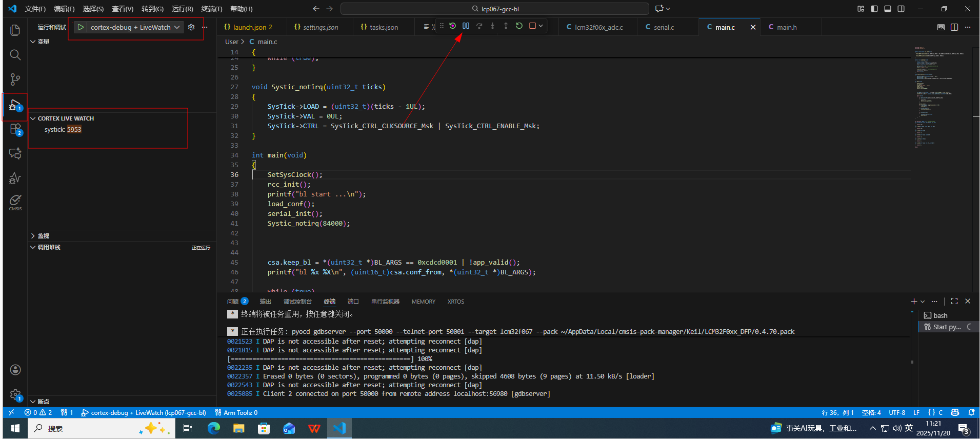Open the Extensions view in activity bar

[x=15, y=129]
